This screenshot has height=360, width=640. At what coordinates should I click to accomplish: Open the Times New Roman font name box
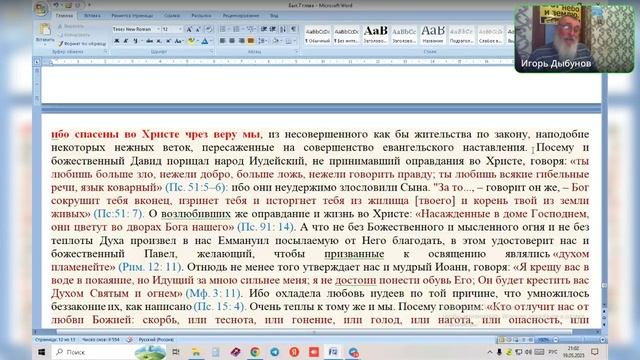pyautogui.click(x=136, y=29)
